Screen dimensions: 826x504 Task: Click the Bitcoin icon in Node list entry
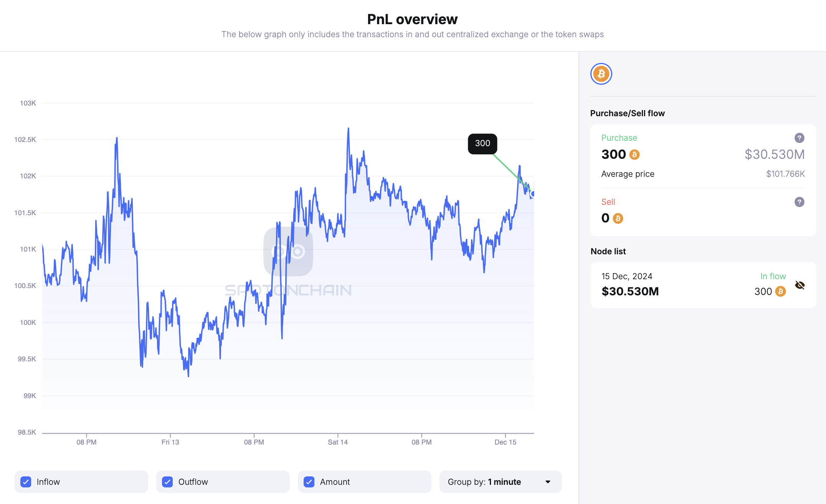click(x=780, y=292)
